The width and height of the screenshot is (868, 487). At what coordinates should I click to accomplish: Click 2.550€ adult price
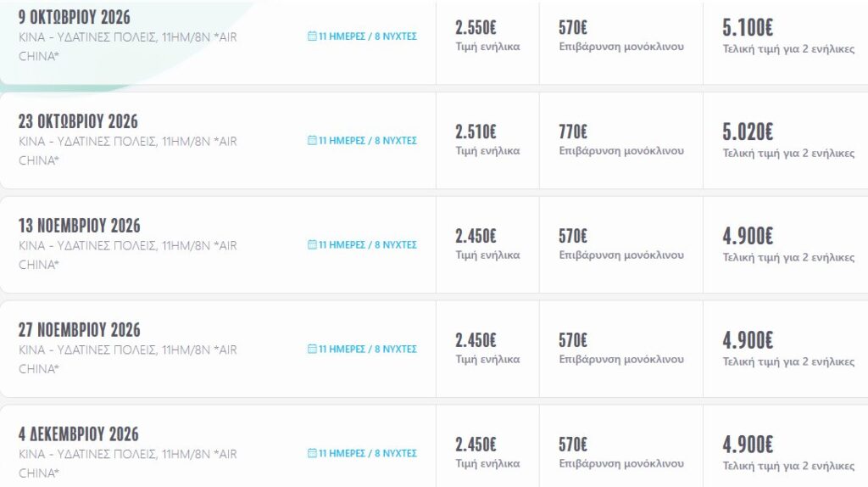pyautogui.click(x=476, y=27)
